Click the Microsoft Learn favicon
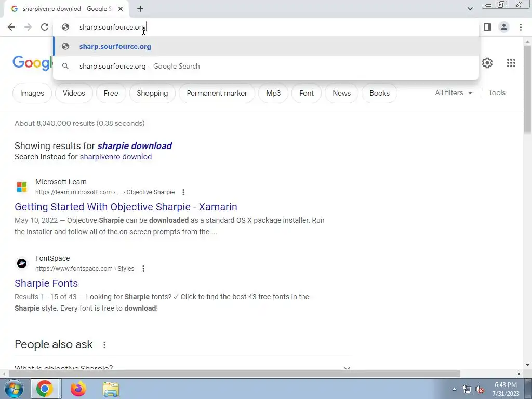This screenshot has height=399, width=532. click(x=22, y=187)
